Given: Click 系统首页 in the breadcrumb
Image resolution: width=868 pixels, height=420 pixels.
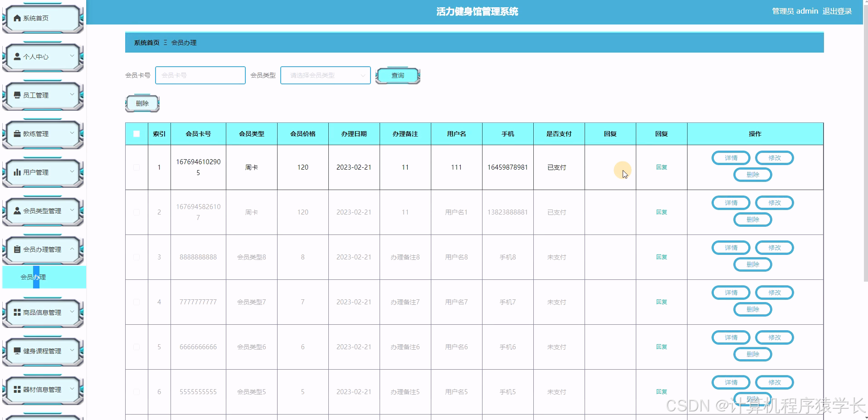Looking at the screenshot, I should click(146, 43).
